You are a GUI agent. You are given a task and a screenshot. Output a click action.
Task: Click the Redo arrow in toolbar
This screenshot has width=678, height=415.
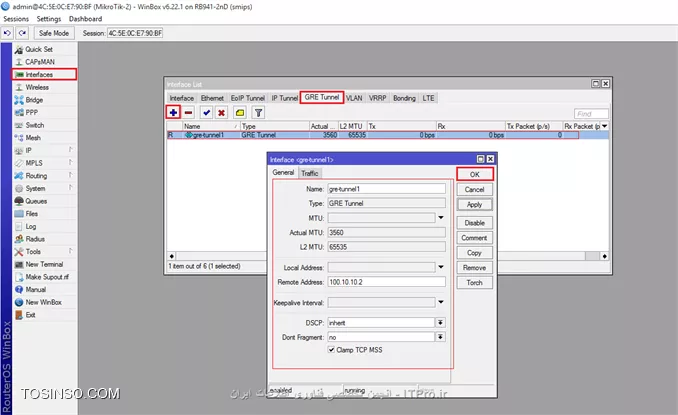(22, 33)
